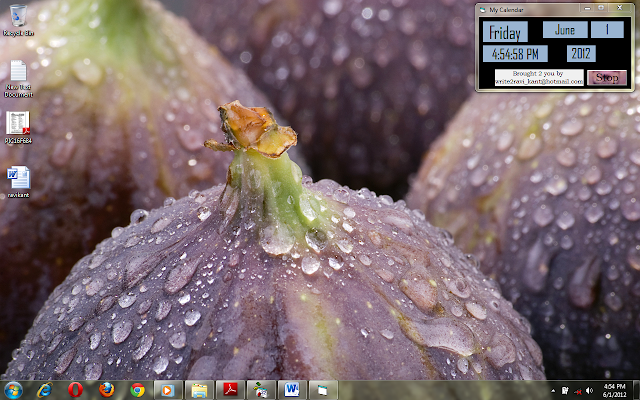Click the 4:54:58 PM time label
The height and width of the screenshot is (400, 640).
(x=515, y=54)
